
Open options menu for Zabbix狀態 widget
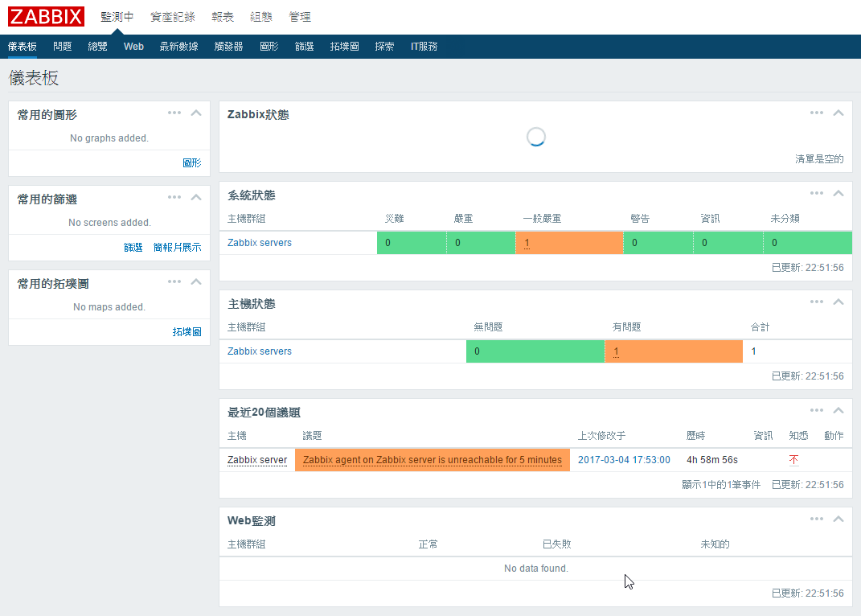[x=817, y=113]
